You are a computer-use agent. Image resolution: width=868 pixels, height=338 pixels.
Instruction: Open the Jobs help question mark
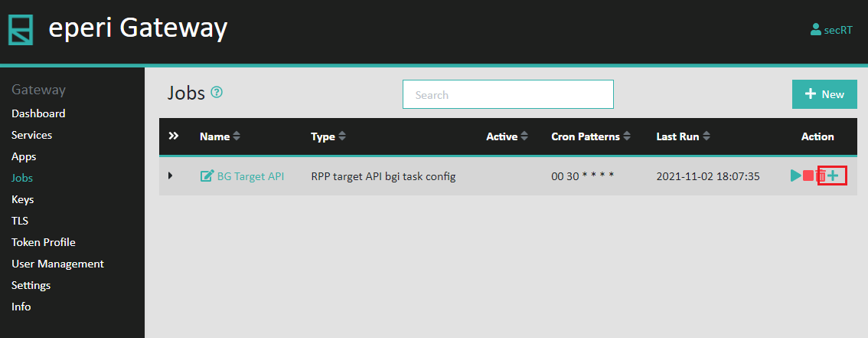coord(217,92)
